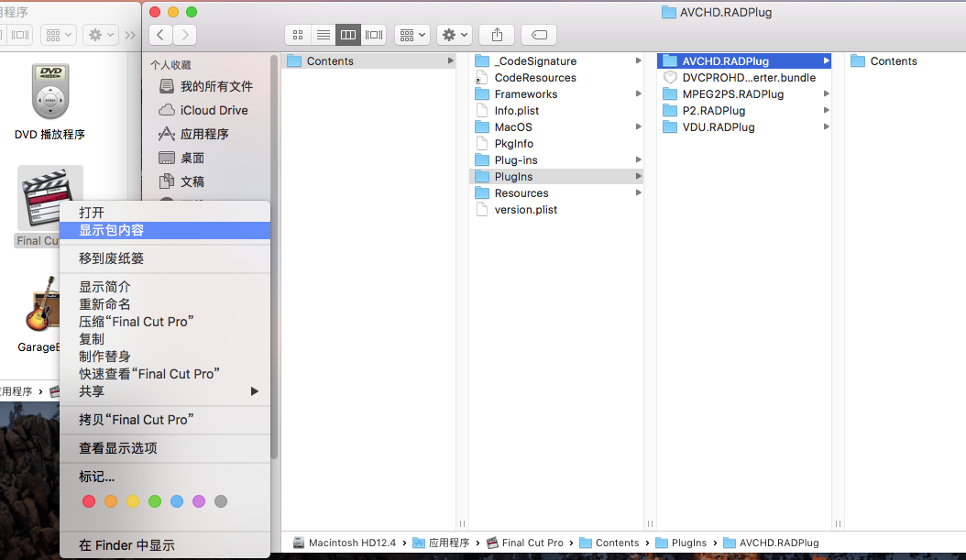Apply the yellow tag color
Viewport: 966px width, 560px height.
(x=133, y=501)
